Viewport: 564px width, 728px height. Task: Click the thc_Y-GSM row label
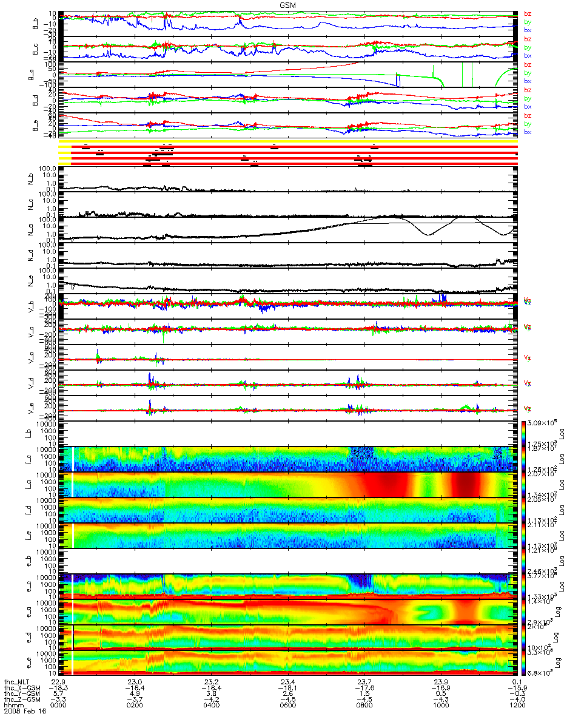coord(22,693)
